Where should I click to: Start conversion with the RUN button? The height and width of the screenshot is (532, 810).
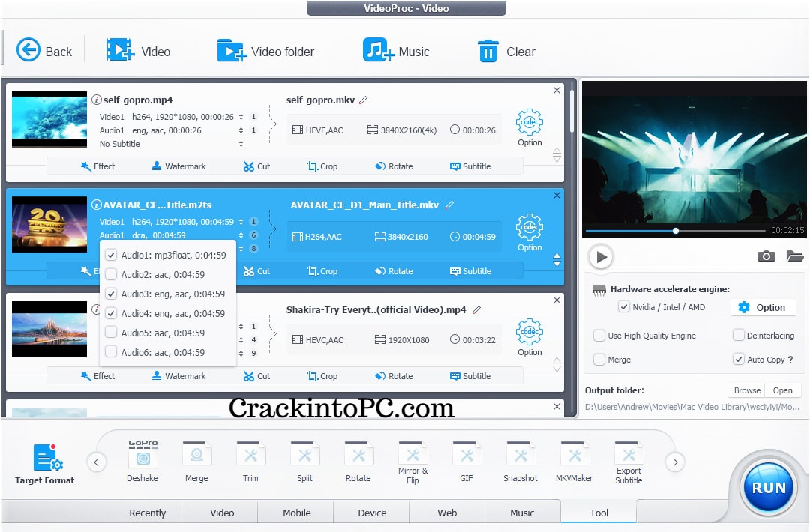point(768,487)
